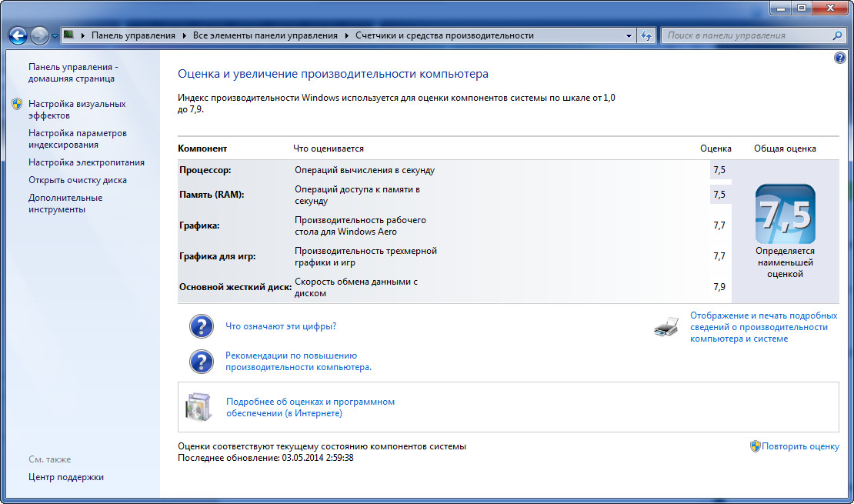Close the window with red X

tap(831, 8)
